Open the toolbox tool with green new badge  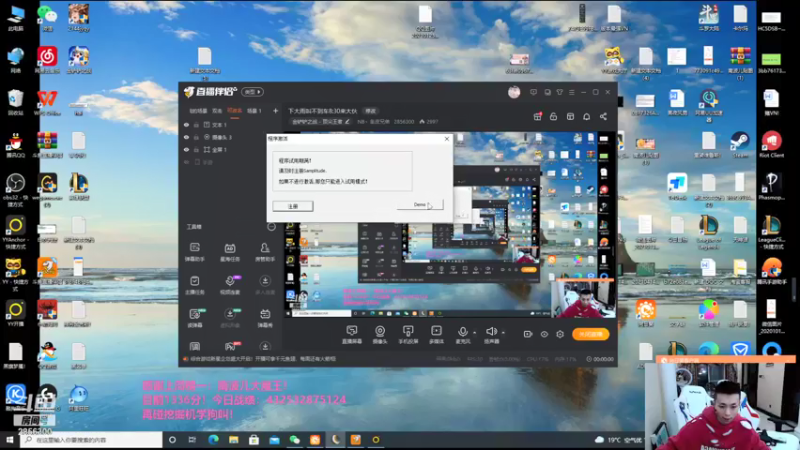point(195,318)
